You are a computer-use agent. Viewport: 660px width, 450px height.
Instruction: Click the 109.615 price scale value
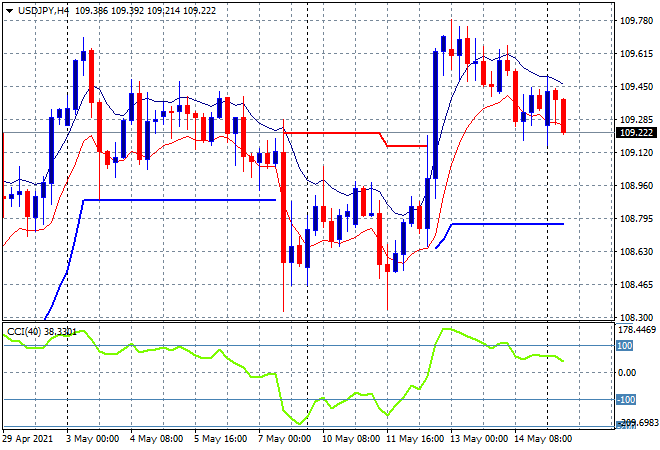click(x=637, y=53)
